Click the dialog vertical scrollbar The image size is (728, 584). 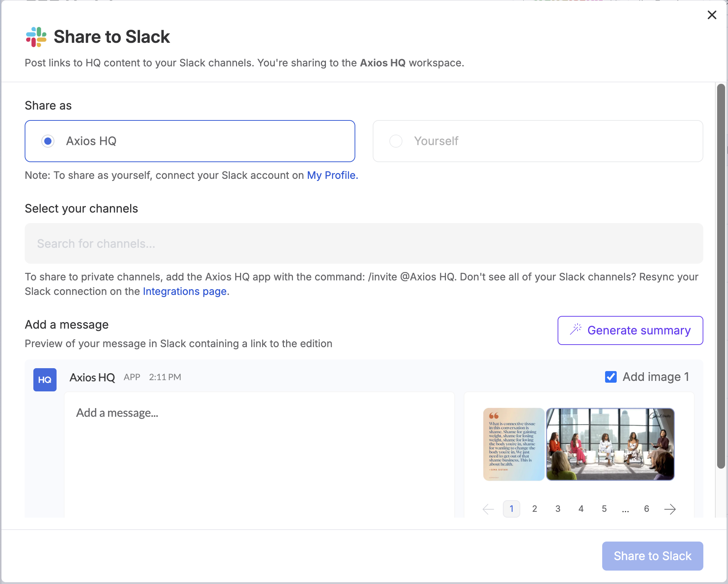tap(721, 276)
